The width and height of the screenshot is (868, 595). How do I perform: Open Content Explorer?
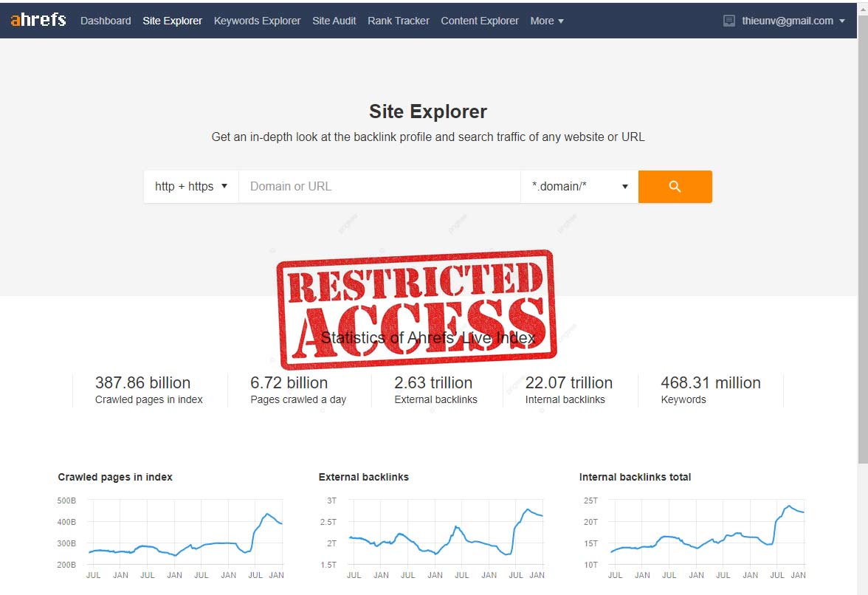coord(480,21)
